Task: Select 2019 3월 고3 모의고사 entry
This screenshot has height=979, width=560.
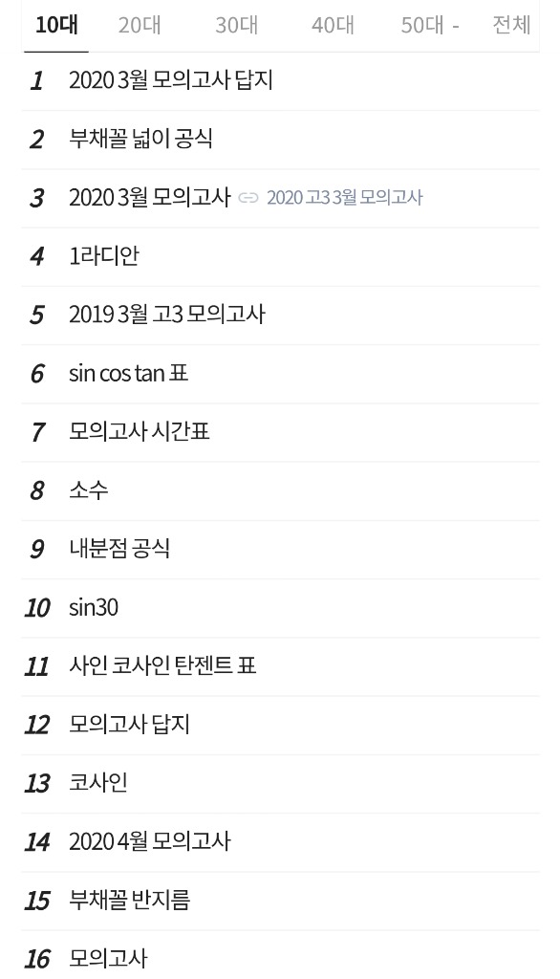Action: pyautogui.click(x=166, y=315)
